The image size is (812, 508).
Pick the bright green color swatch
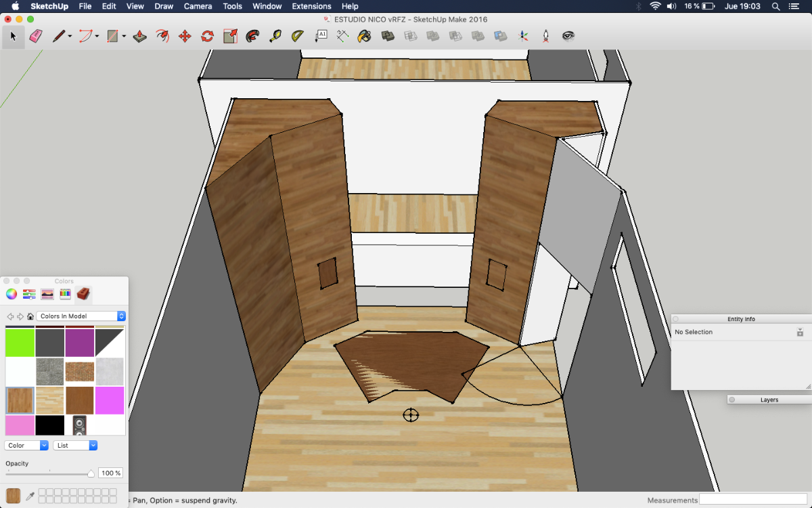(x=20, y=343)
